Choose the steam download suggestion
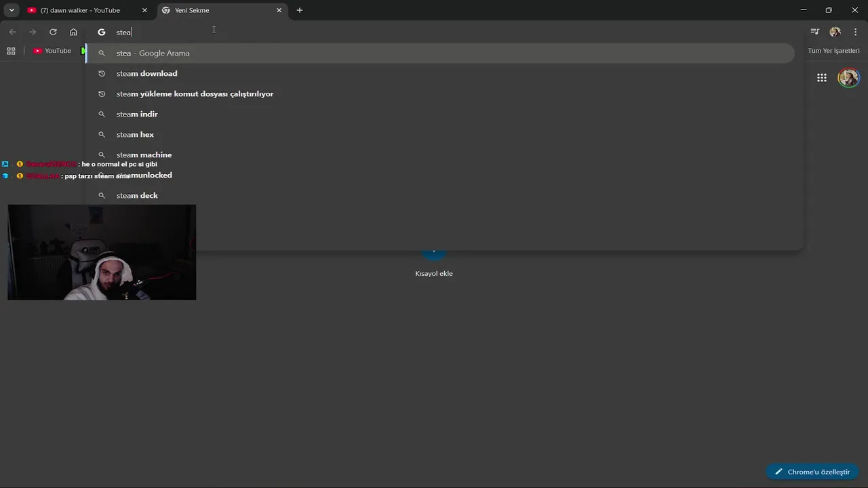 [x=441, y=73]
